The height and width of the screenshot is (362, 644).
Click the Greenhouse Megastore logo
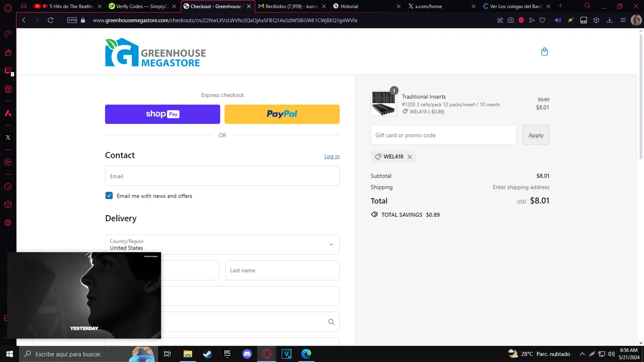[x=155, y=52]
